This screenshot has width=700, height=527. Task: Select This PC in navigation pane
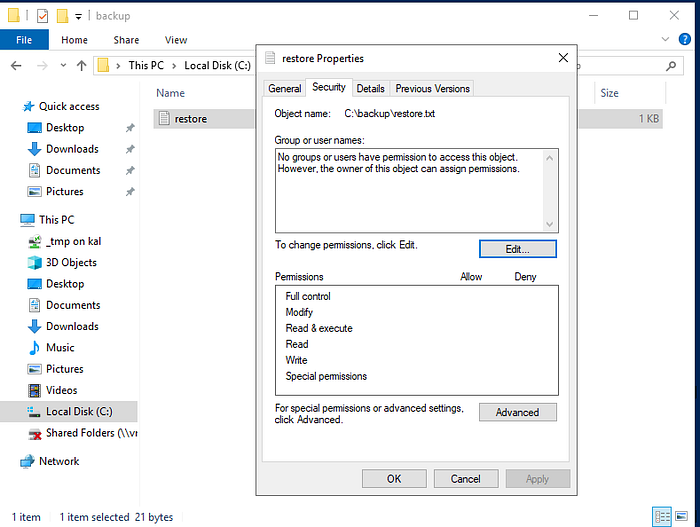click(56, 220)
